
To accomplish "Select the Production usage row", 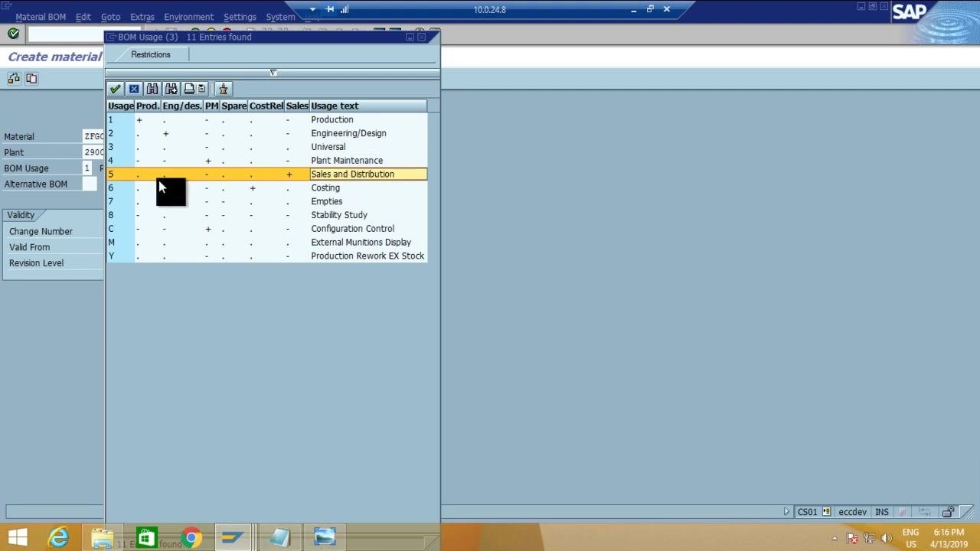I will click(x=266, y=119).
